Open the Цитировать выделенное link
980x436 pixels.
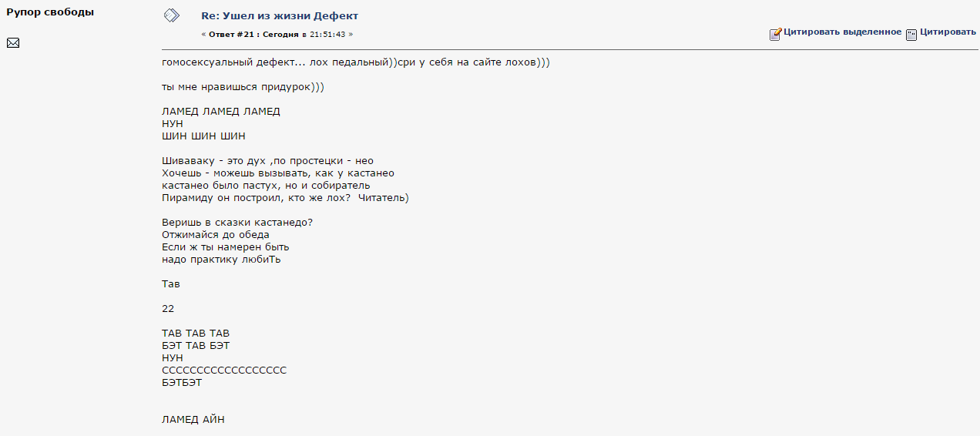(842, 32)
